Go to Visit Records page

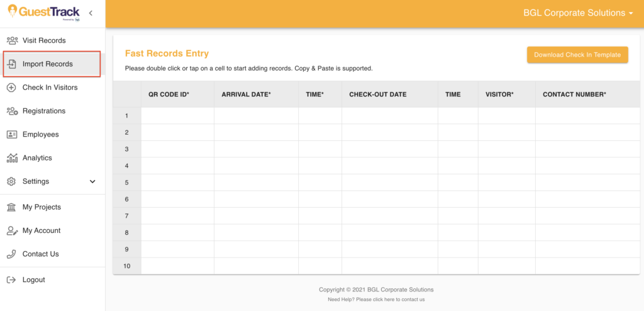pyautogui.click(x=44, y=41)
